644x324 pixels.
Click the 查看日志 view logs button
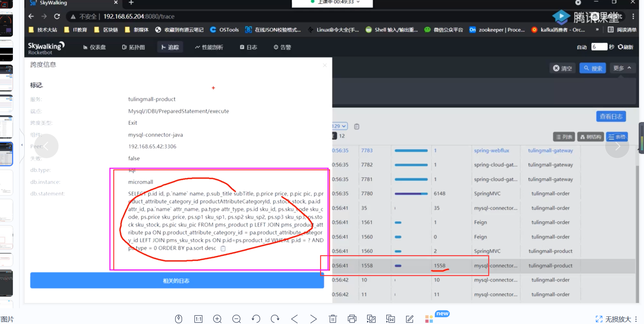click(x=611, y=116)
